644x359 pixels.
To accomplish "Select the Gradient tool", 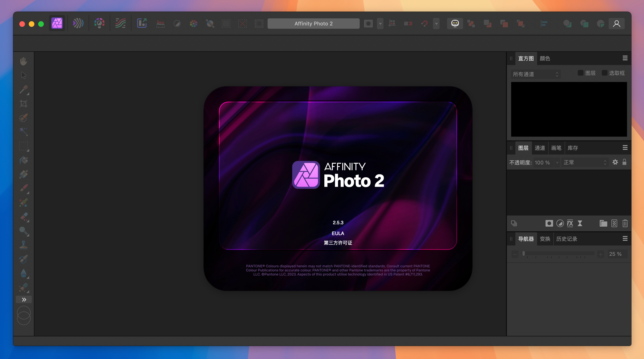I will pyautogui.click(x=24, y=174).
